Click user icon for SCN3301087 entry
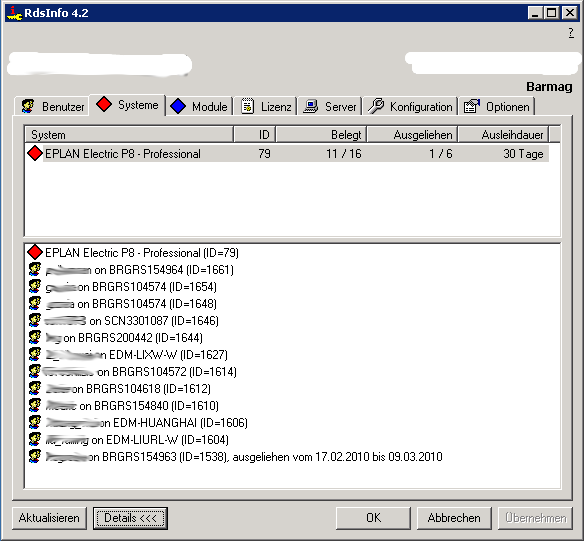584x541 pixels. click(35, 320)
